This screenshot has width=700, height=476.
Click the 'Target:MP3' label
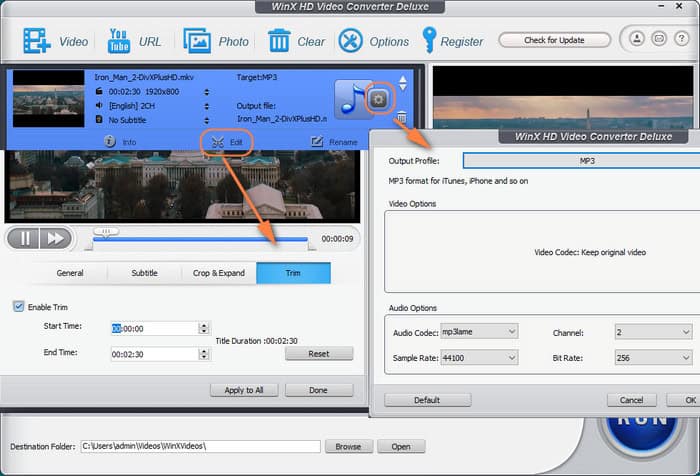pos(257,77)
